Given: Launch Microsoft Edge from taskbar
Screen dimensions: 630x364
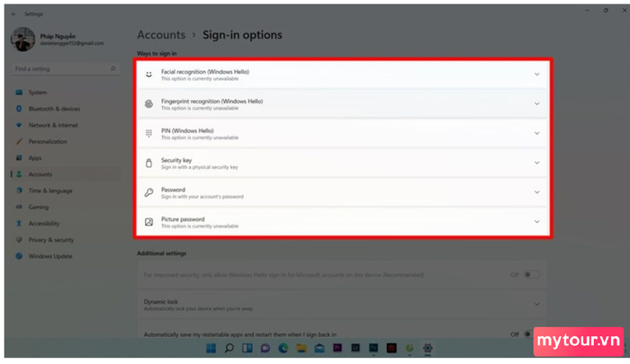Looking at the screenshot, I should [283, 348].
